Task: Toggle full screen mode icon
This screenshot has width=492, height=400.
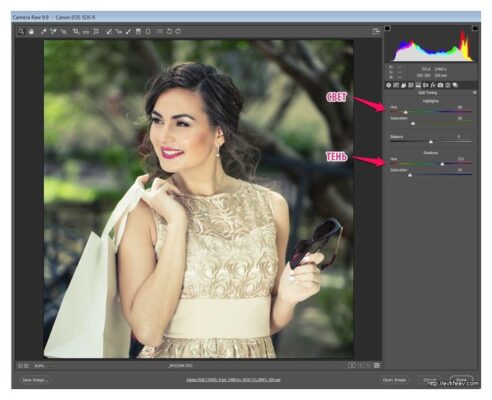Action: point(376,31)
